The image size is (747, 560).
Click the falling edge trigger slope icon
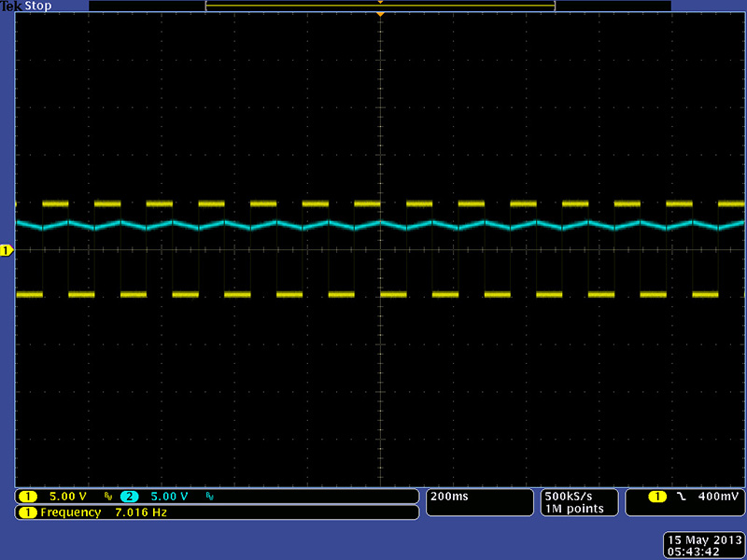(682, 497)
